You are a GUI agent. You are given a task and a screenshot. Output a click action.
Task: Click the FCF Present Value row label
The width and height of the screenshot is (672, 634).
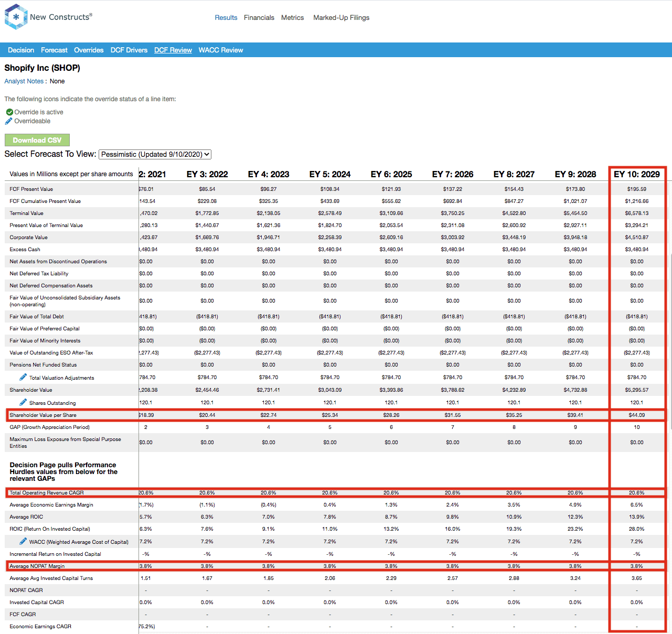(31, 189)
